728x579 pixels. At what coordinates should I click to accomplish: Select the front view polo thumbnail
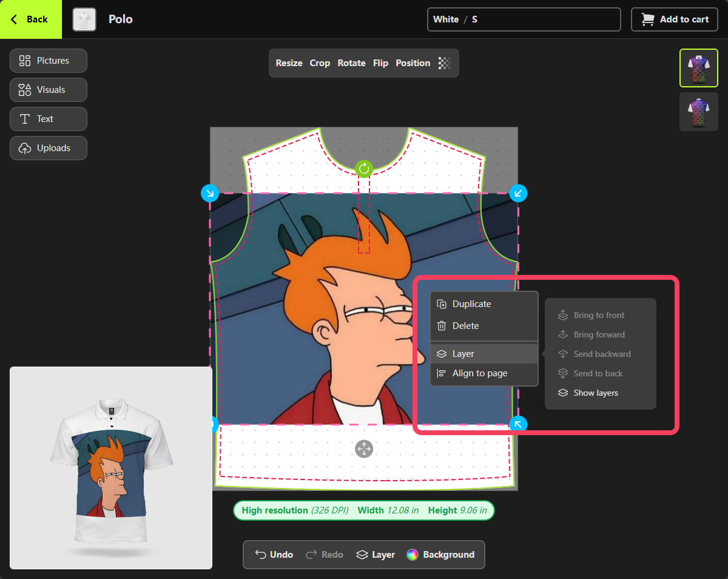click(x=699, y=68)
